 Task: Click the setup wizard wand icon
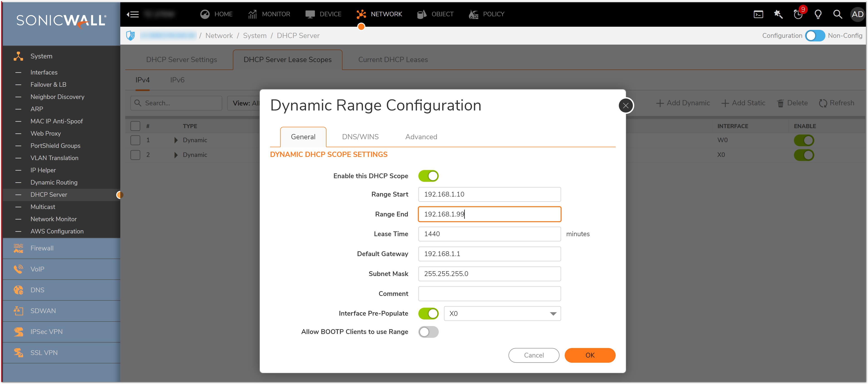(778, 14)
